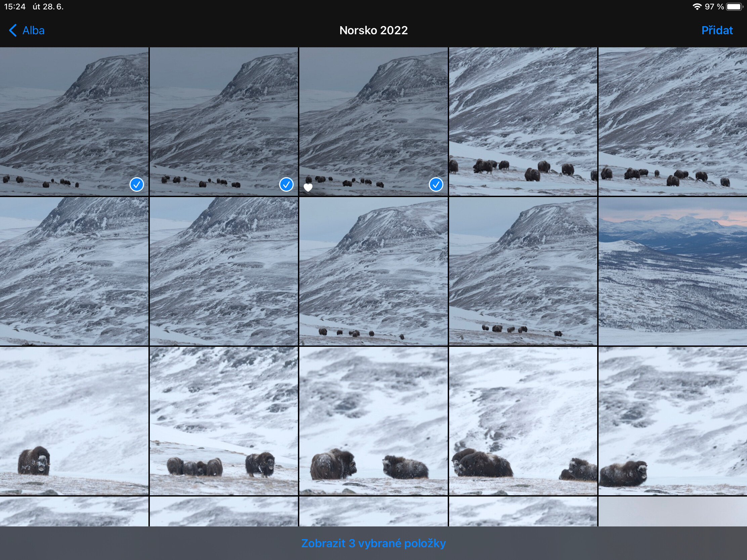The height and width of the screenshot is (560, 747).
Task: Select the photo of a single standing musk ox
Action: click(x=74, y=421)
